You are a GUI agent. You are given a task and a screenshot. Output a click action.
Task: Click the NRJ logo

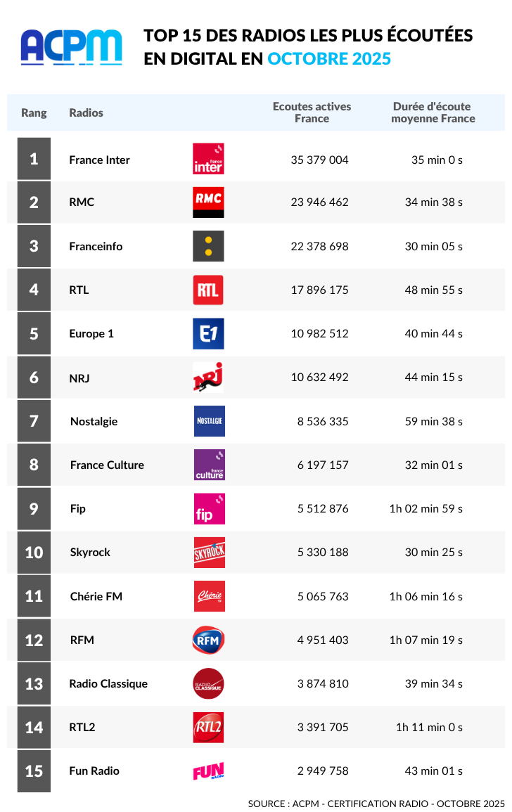click(x=208, y=377)
